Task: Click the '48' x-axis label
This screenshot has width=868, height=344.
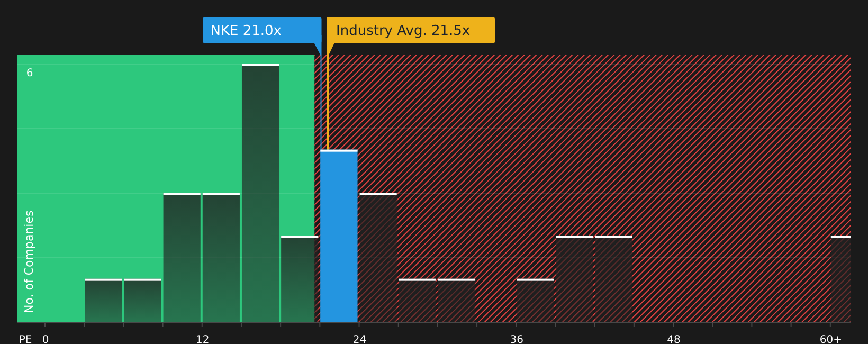Action: [x=674, y=339]
